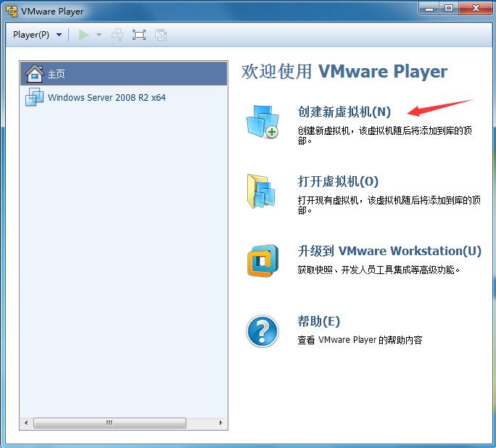The height and width of the screenshot is (448, 496).
Task: Click the Unity mode toolbar icon
Action: pyautogui.click(x=161, y=35)
